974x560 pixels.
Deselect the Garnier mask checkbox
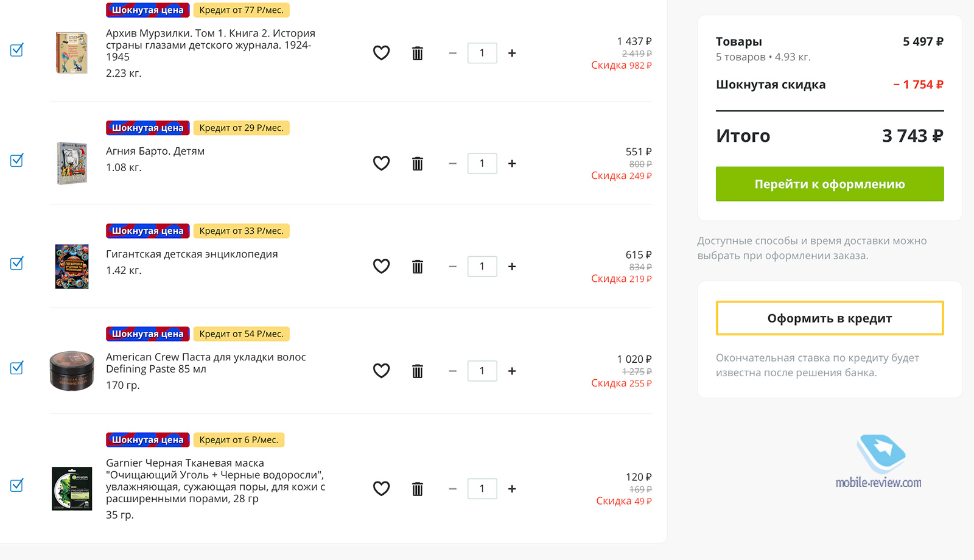[x=17, y=485]
